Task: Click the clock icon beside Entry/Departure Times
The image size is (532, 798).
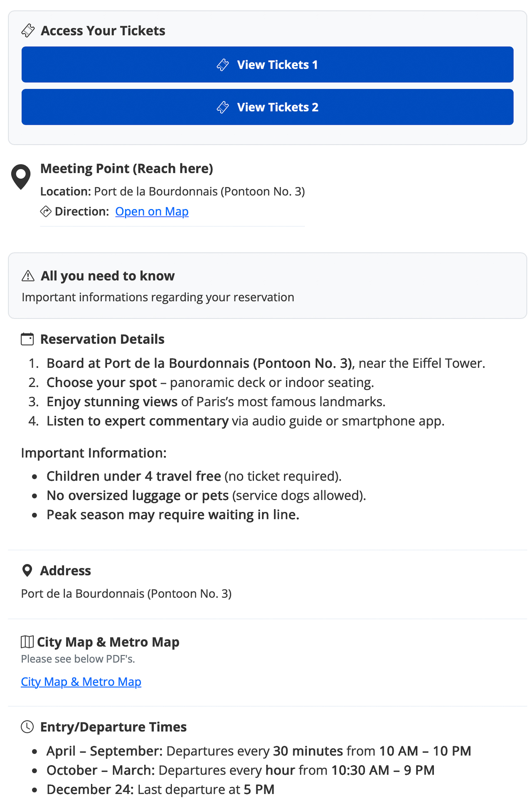Action: 27,727
